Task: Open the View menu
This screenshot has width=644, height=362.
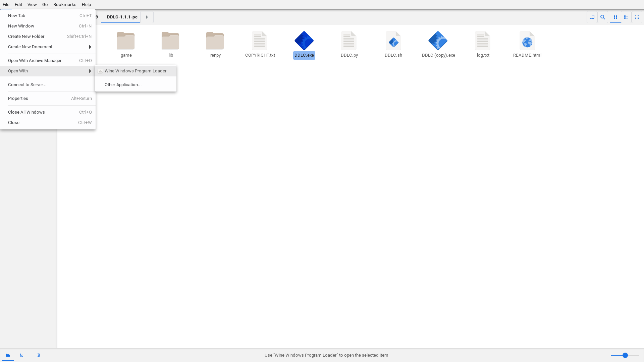Action: point(32,5)
